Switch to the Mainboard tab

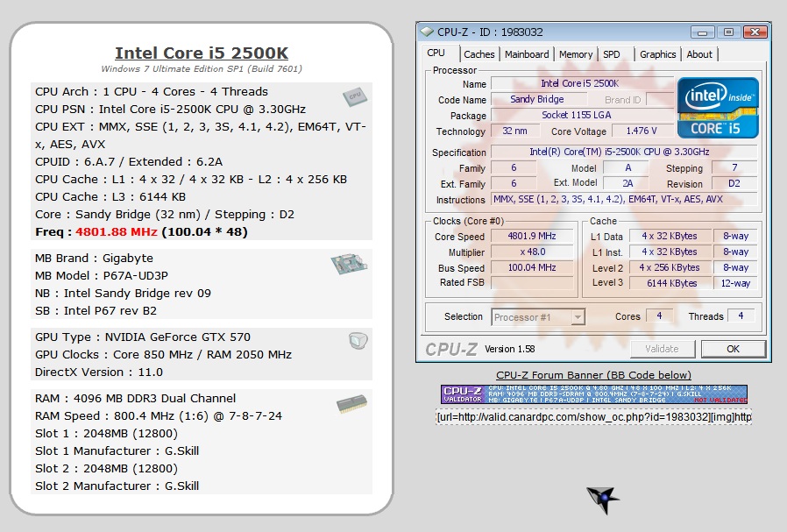527,54
